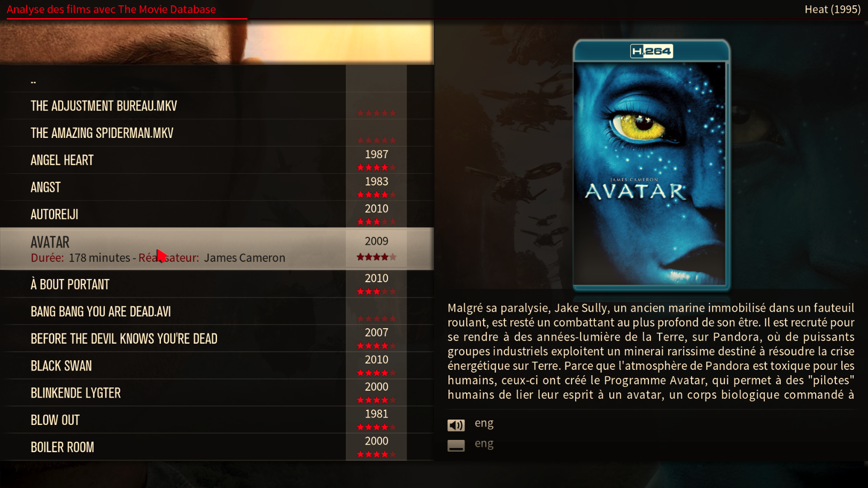Click Black Swan's star rating

coord(376,373)
